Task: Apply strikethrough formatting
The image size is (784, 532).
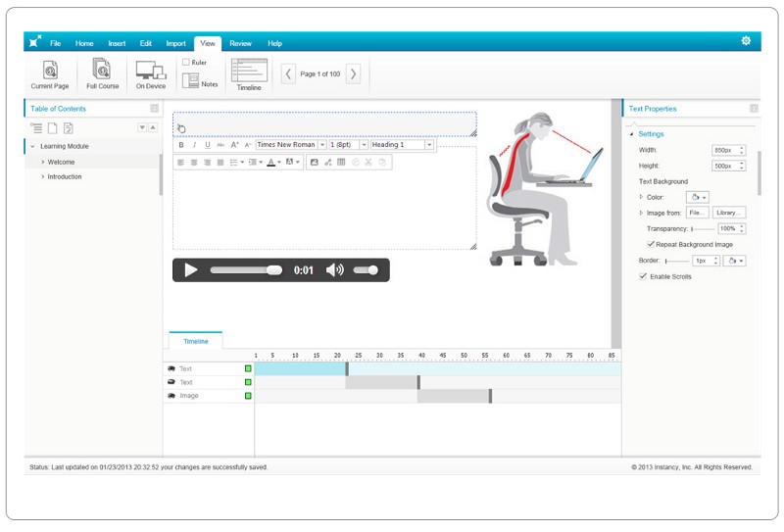Action: [220, 145]
